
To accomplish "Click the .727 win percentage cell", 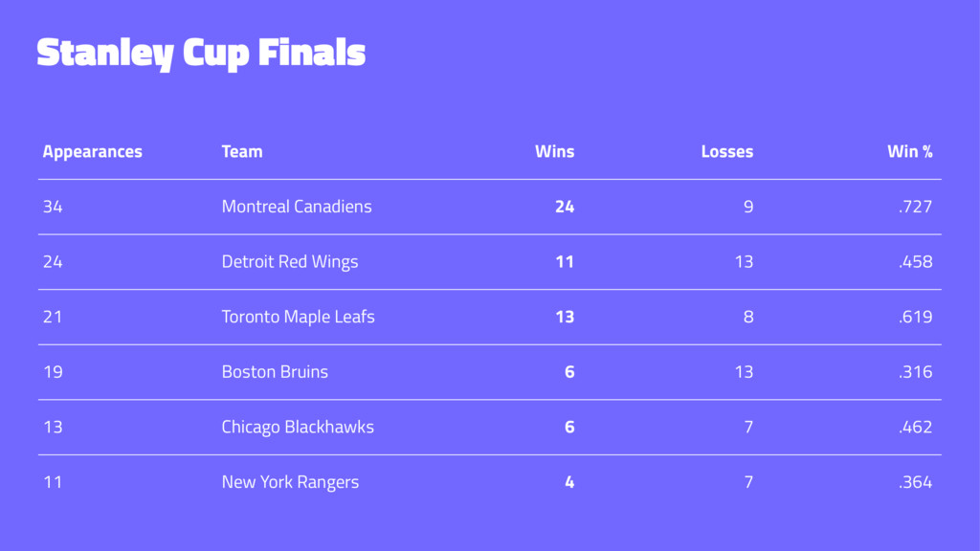I will (x=915, y=207).
